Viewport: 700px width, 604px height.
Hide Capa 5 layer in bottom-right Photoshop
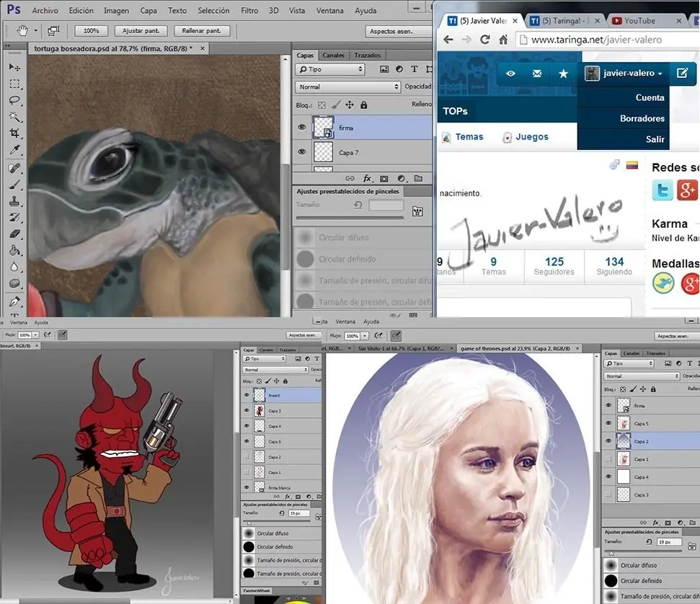click(608, 423)
